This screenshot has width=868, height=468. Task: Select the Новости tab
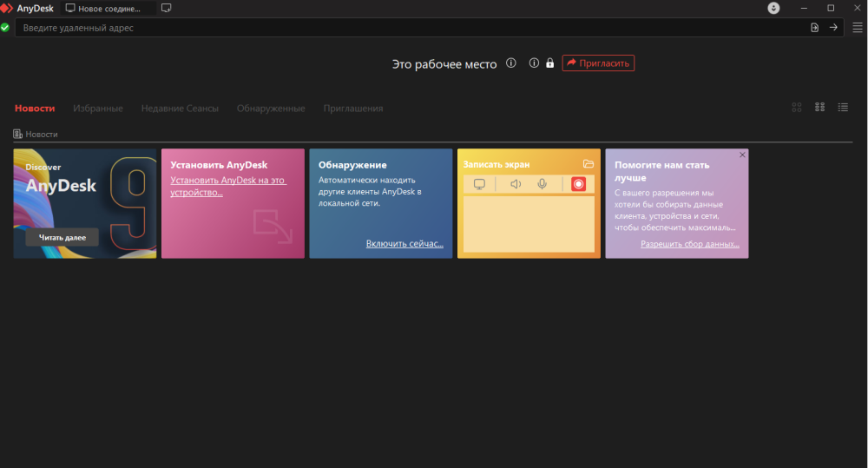click(35, 109)
